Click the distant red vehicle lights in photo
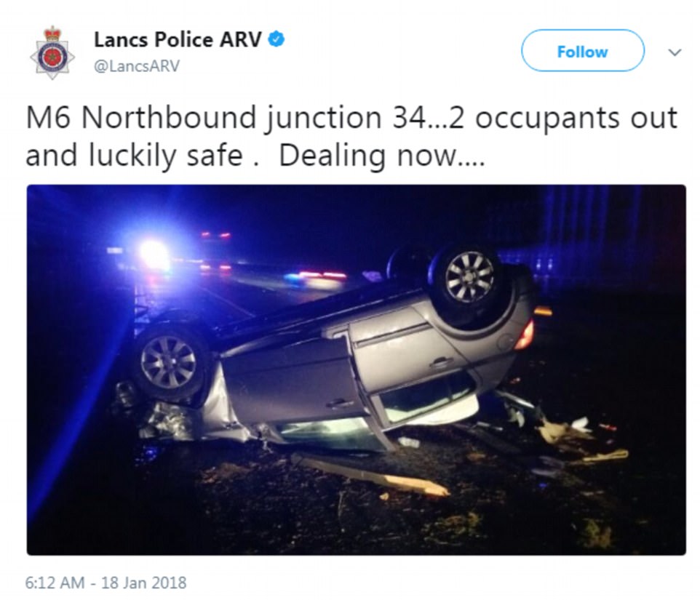The height and width of the screenshot is (600, 700). [215, 234]
